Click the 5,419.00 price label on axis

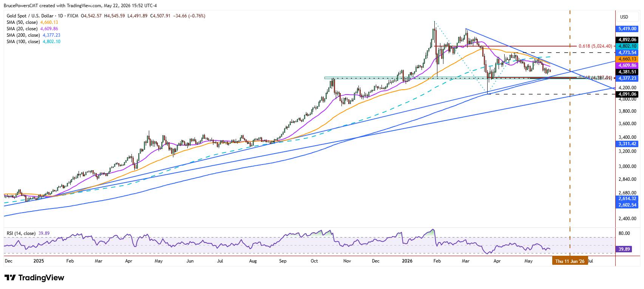(627, 28)
